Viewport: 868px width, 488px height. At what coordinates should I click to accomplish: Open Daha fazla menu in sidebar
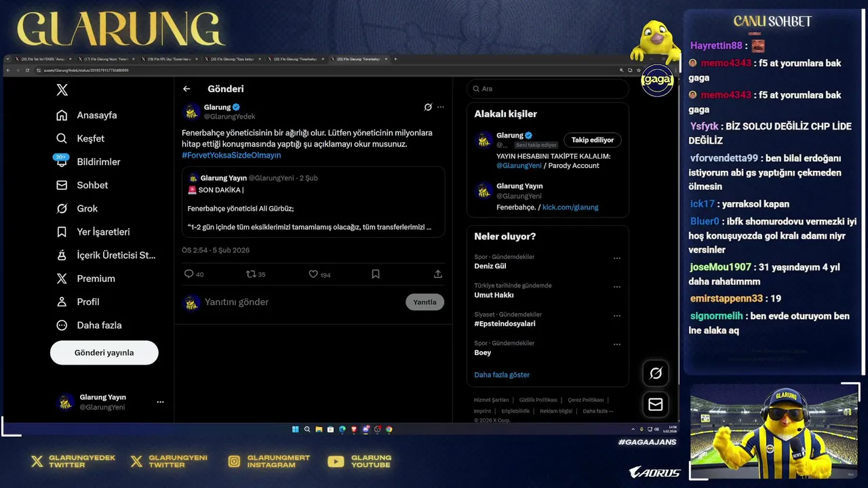pyautogui.click(x=89, y=325)
